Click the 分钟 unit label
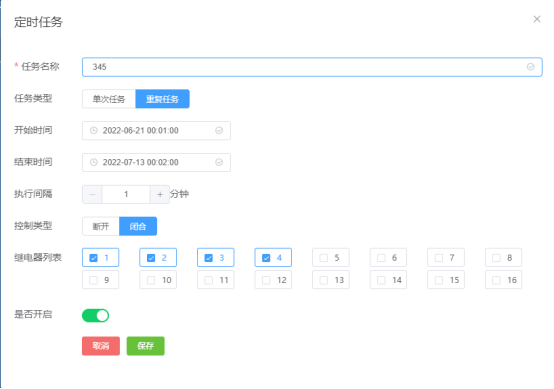554x389 pixels. [179, 194]
